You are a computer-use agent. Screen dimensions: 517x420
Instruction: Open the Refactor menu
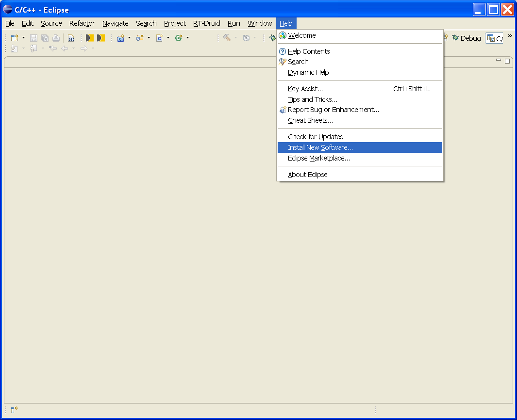point(82,23)
